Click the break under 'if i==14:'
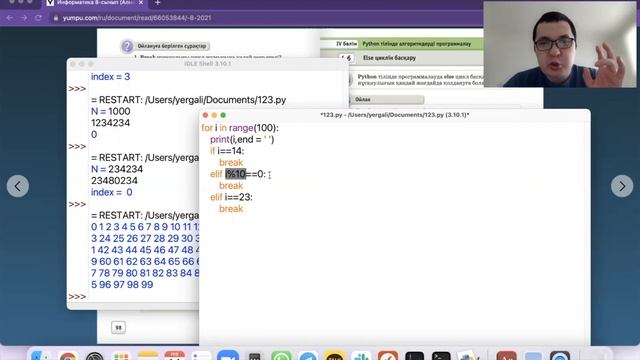The width and height of the screenshot is (640, 360). click(x=231, y=162)
